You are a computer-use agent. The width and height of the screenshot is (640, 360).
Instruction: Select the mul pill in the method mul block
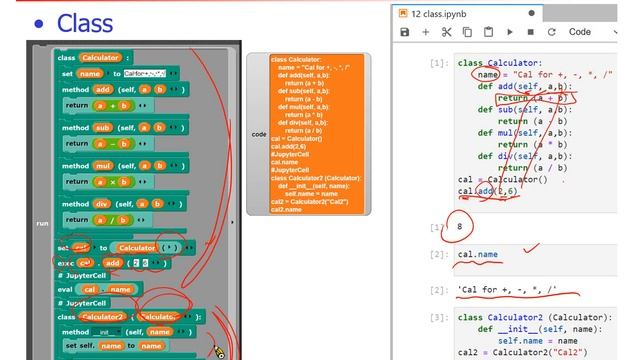[103, 166]
